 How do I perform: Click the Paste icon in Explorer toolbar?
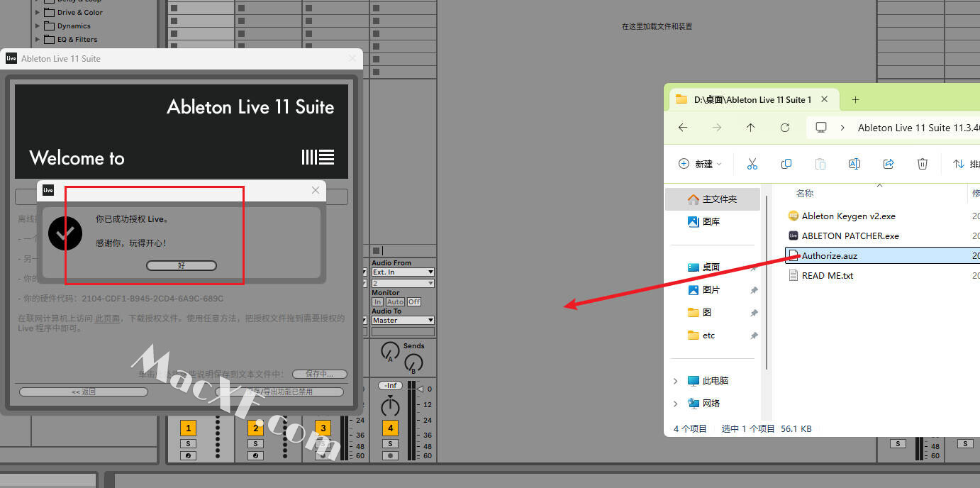pos(820,164)
